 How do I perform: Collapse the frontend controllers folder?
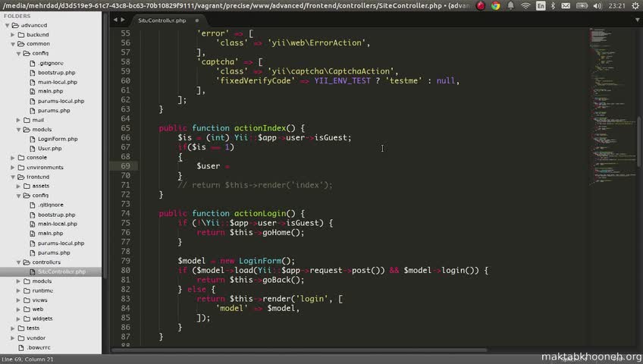click(x=18, y=262)
